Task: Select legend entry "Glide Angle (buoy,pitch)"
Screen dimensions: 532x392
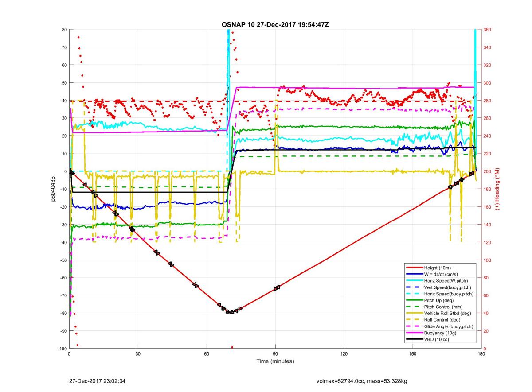Action: (x=449, y=326)
